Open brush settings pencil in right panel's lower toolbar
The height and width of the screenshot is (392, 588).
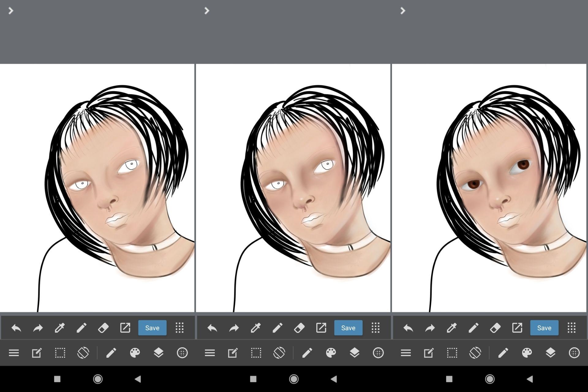click(x=503, y=353)
